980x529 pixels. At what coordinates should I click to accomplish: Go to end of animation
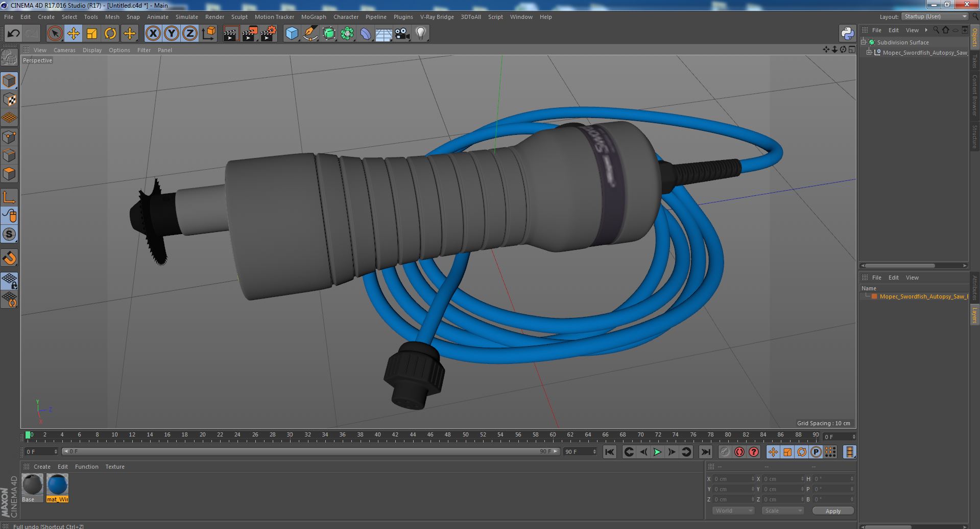coord(706,452)
